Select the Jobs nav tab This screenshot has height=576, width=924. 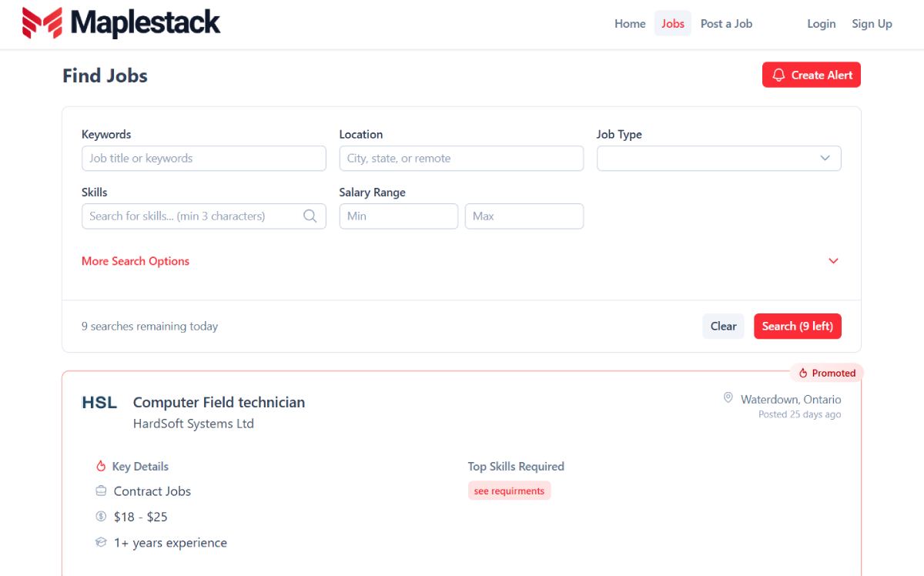tap(673, 24)
